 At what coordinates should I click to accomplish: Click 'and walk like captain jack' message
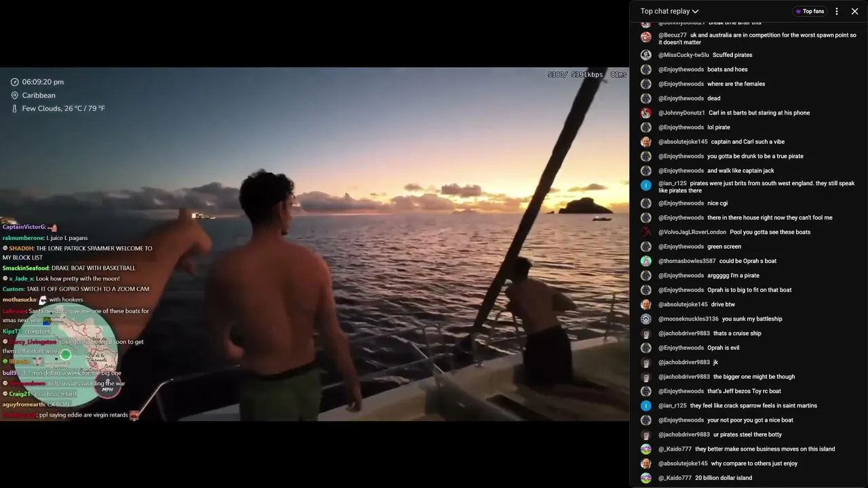(x=741, y=171)
